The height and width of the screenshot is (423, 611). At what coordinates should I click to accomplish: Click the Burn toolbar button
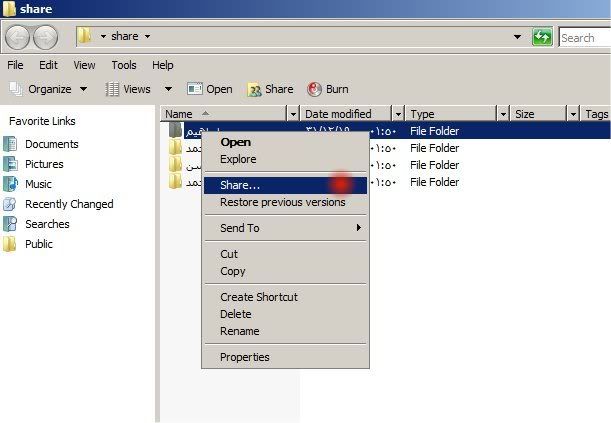coord(328,89)
